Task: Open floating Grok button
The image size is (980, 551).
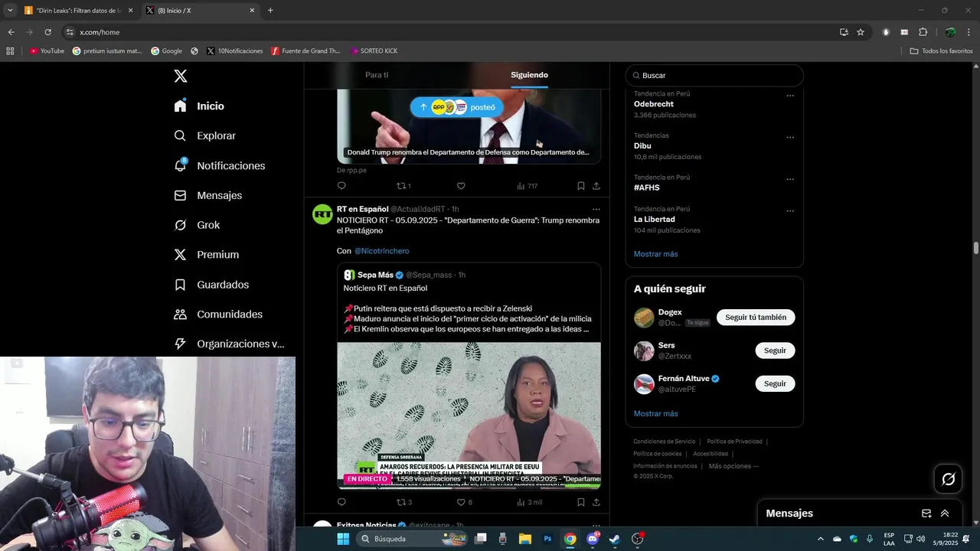Action: pos(948,479)
